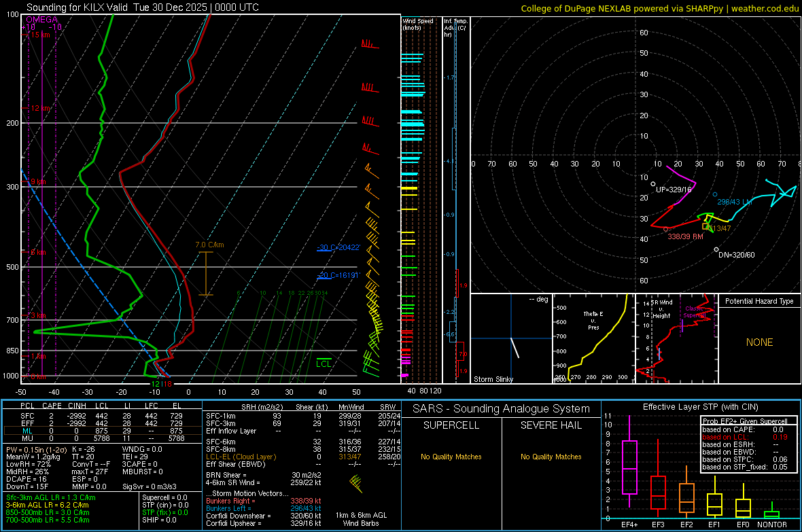Click the NONTOR box plot label
The width and height of the screenshot is (802, 532).
click(x=772, y=525)
